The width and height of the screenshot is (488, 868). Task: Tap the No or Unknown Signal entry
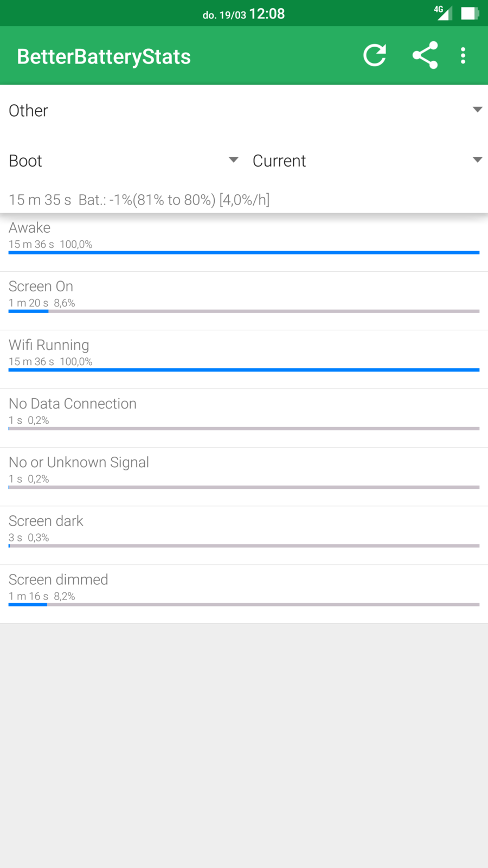(244, 469)
